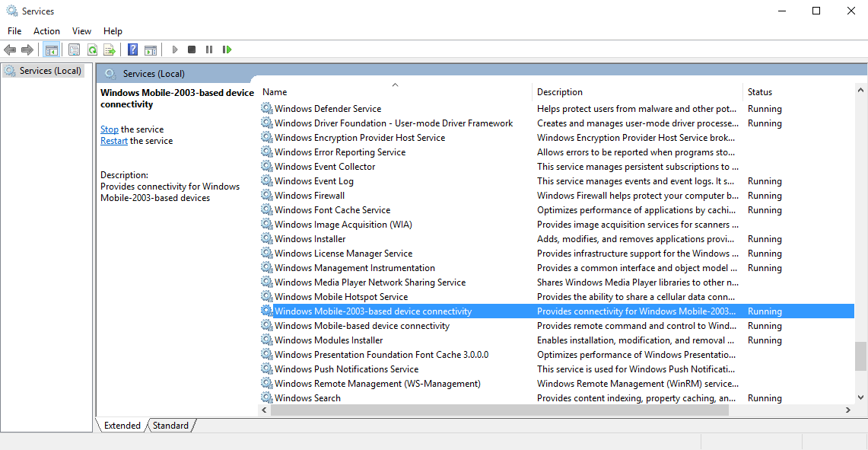Switch to the Standard tab
868x450 pixels.
[170, 426]
